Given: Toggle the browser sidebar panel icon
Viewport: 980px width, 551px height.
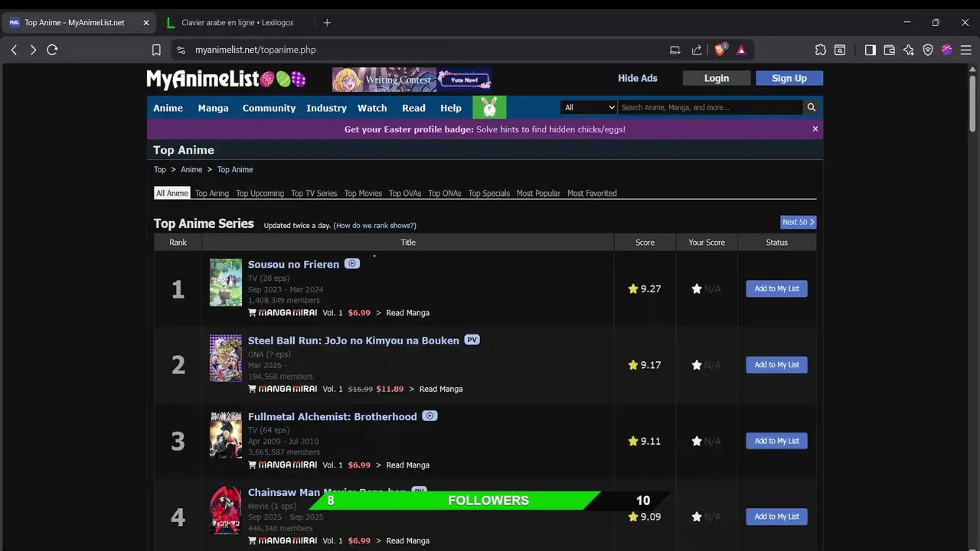Looking at the screenshot, I should (871, 50).
